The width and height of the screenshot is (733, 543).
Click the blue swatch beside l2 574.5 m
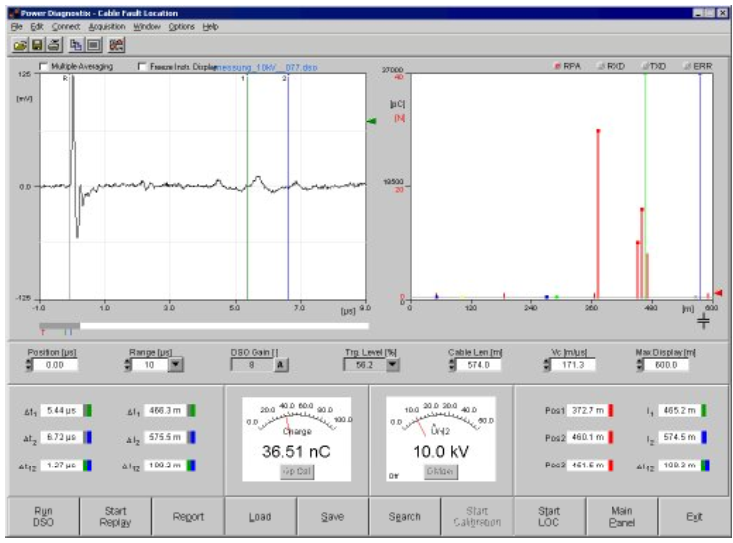pyautogui.click(x=704, y=437)
